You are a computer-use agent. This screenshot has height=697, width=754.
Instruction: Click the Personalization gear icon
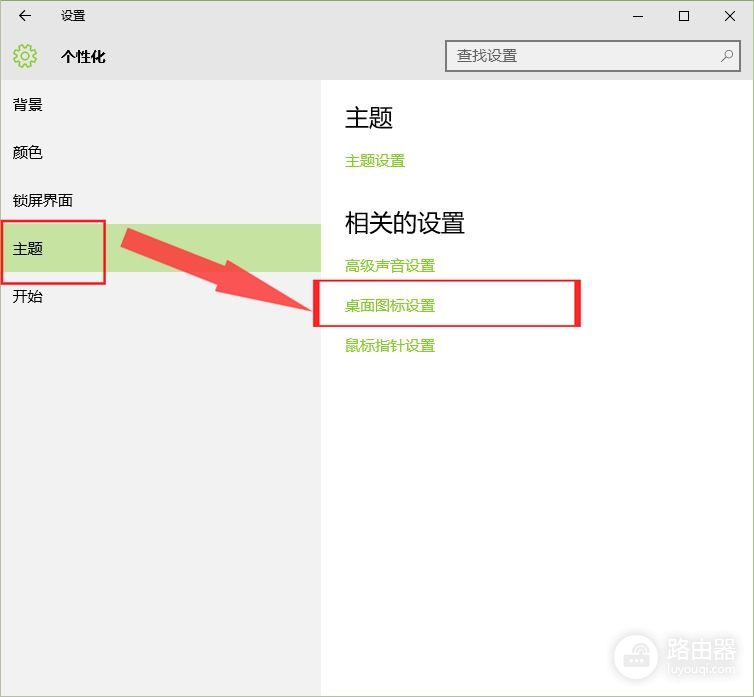[25, 56]
